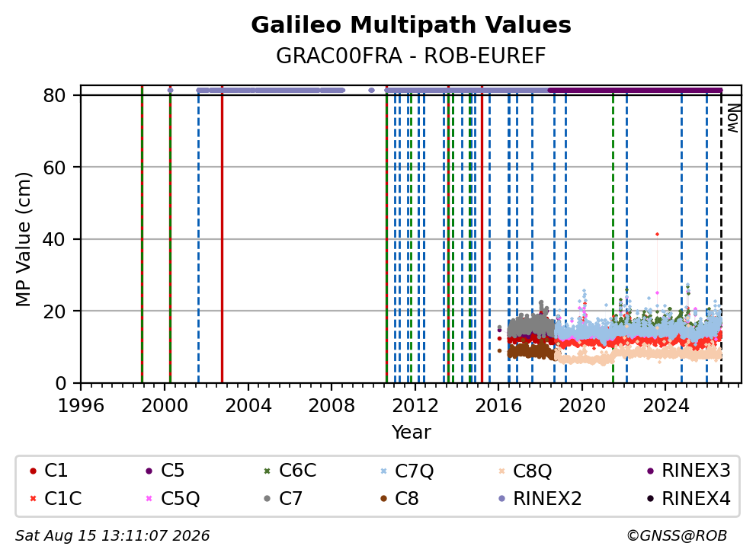The height and width of the screenshot is (559, 756).
Task: Select the RINEX4 legend label
Action: [x=697, y=498]
